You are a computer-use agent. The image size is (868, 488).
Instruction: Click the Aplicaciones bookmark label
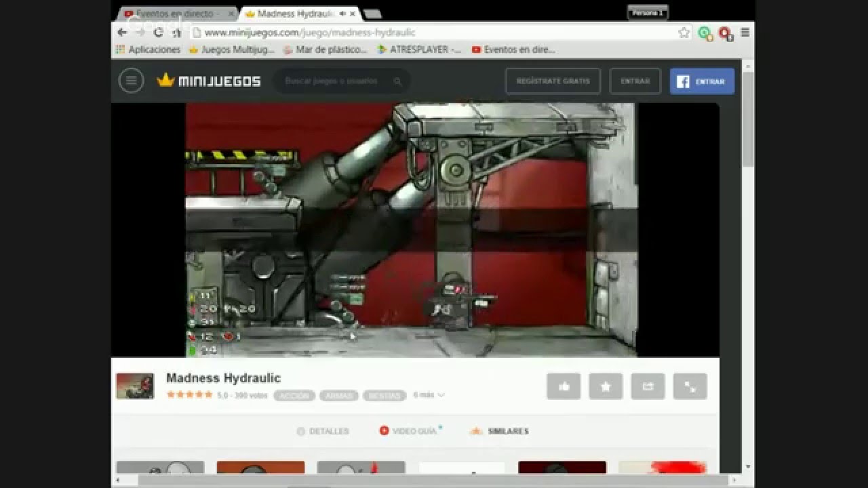click(x=155, y=49)
